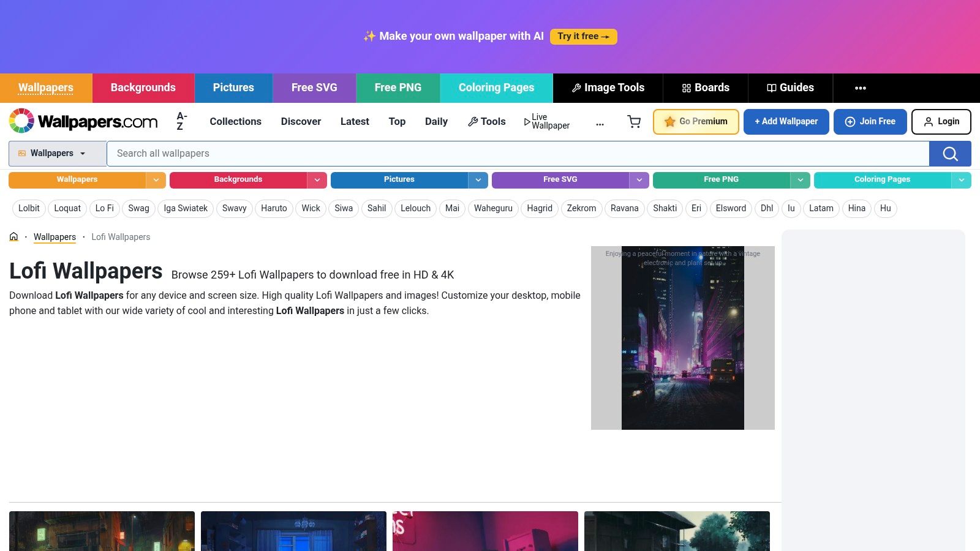Click the ellipsis next to Live Wallpaper
The image size is (980, 551).
pyautogui.click(x=600, y=124)
